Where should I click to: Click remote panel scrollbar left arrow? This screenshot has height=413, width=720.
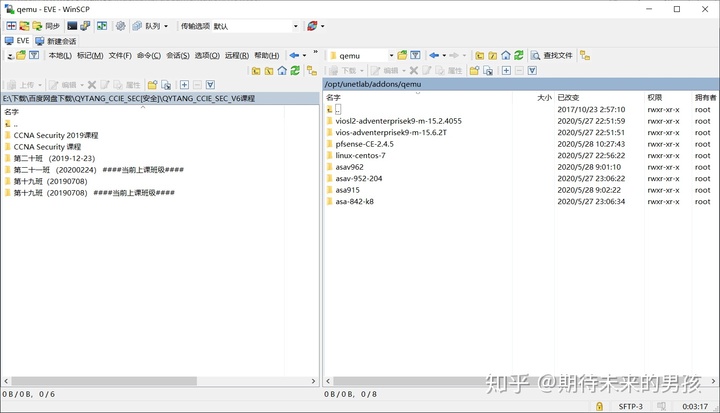(x=328, y=381)
